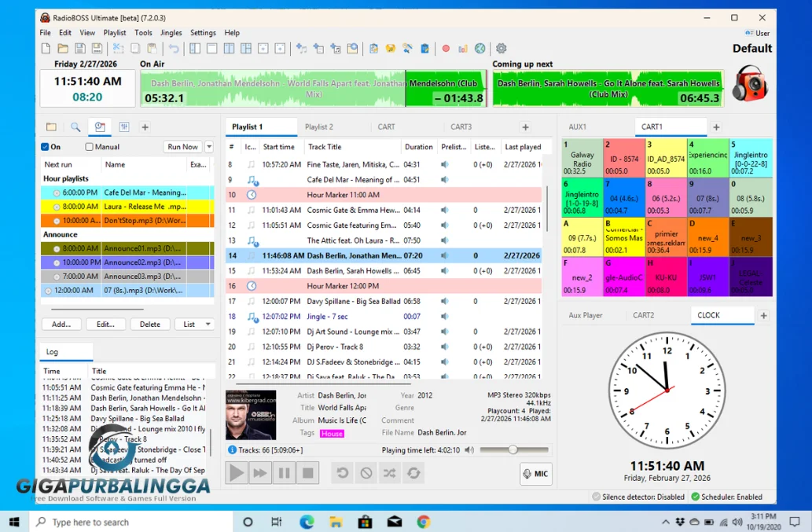Open the search magnifier panel tab
Screen dimensions: 812x532
(x=75, y=127)
